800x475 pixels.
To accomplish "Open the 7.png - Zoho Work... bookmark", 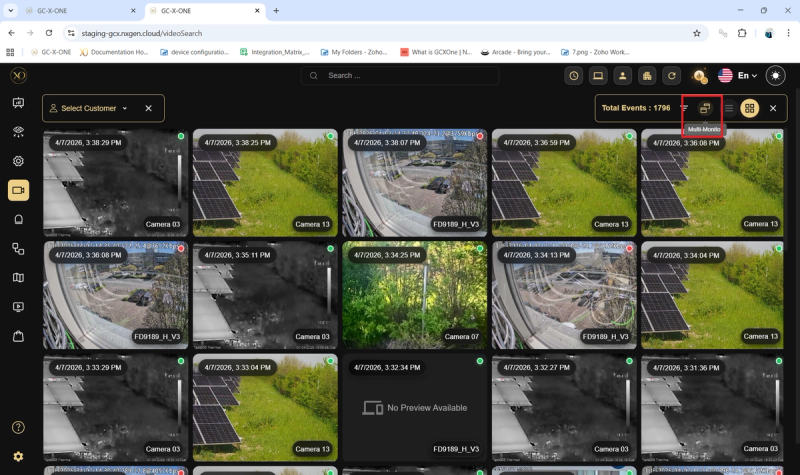I will [595, 52].
